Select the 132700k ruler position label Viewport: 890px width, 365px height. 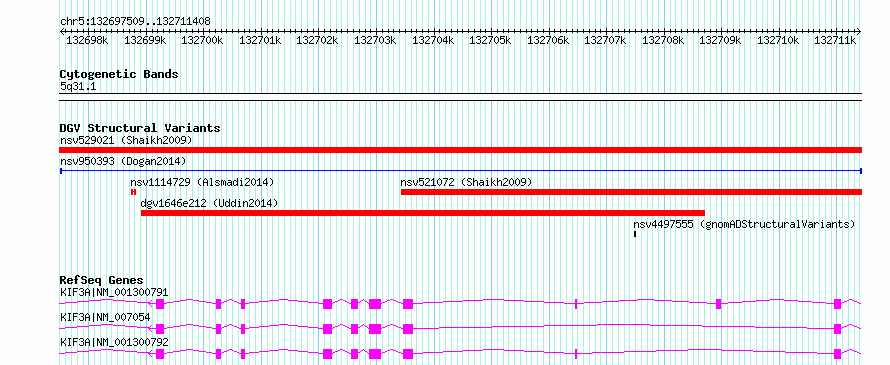(x=203, y=40)
